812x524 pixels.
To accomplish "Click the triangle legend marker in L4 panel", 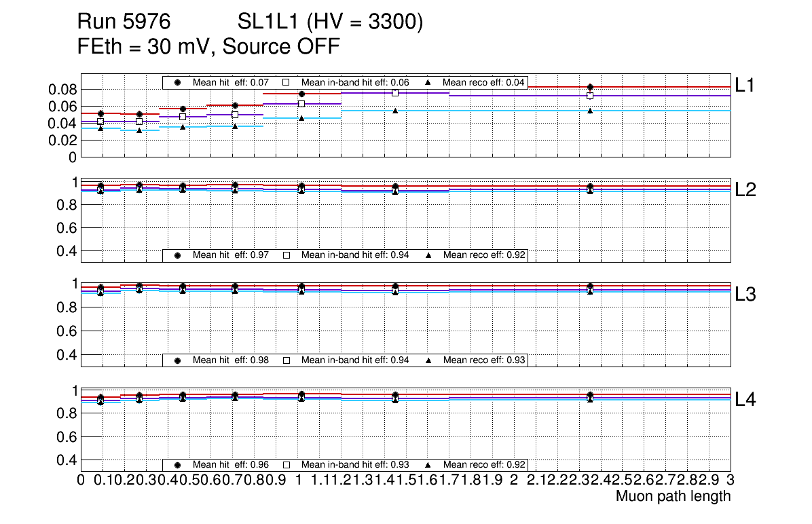I will [x=428, y=466].
